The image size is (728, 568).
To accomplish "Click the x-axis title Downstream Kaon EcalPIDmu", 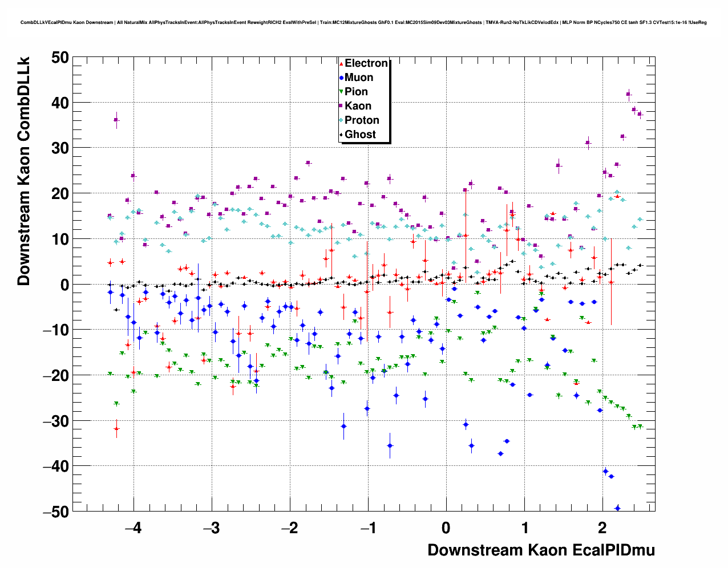I will (541, 550).
